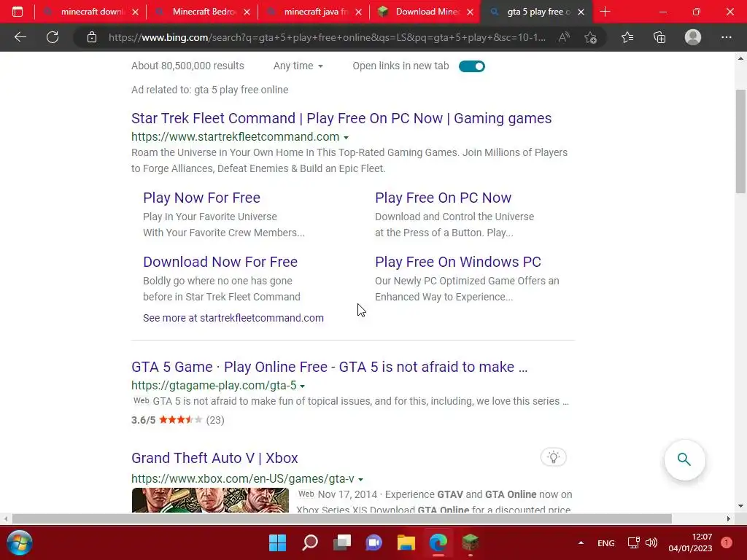Open the clock showing 12:07
Screen dimensions: 747x560
pos(690,542)
